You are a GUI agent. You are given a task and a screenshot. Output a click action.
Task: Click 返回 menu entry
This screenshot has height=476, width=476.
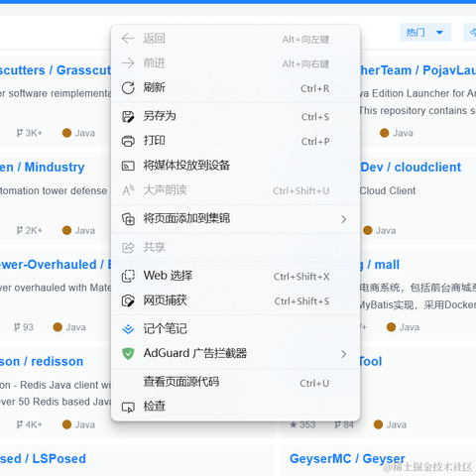click(235, 39)
